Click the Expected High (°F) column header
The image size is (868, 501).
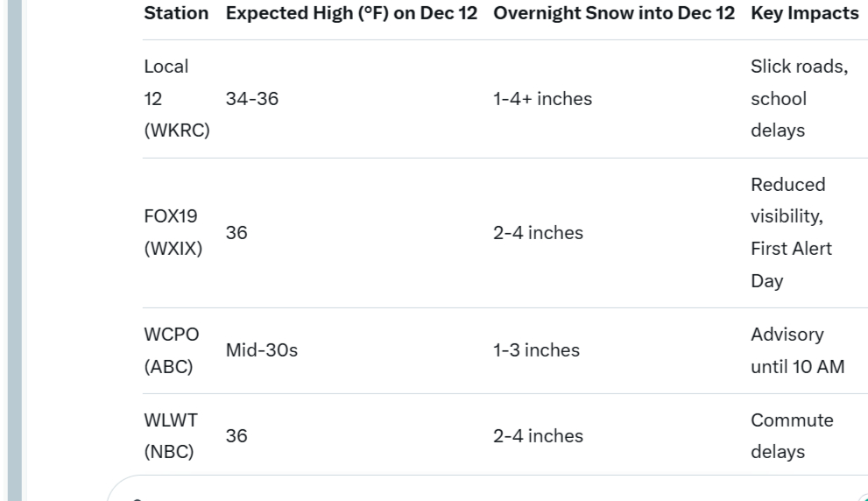coord(351,13)
